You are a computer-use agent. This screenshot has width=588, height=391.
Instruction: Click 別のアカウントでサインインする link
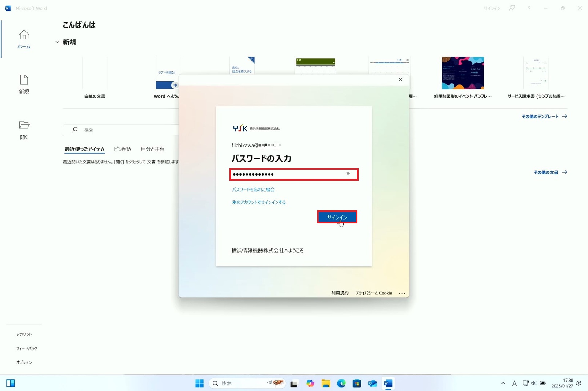coord(259,202)
